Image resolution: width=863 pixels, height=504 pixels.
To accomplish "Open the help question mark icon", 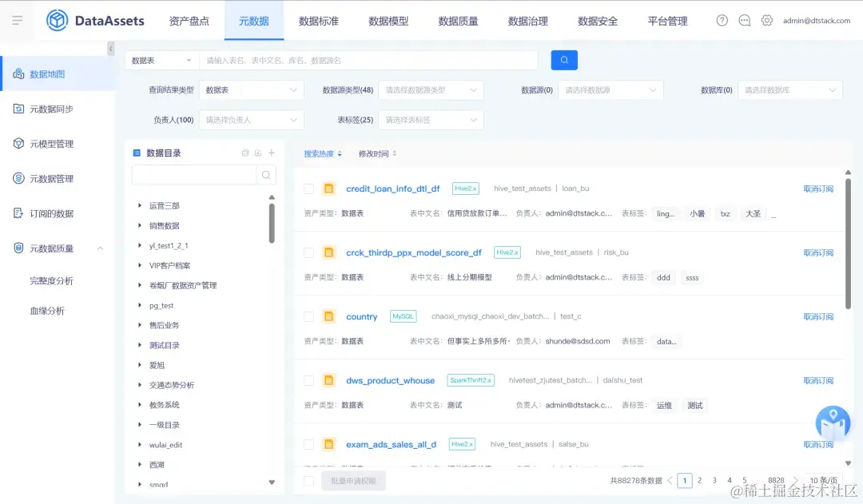I will (x=722, y=20).
